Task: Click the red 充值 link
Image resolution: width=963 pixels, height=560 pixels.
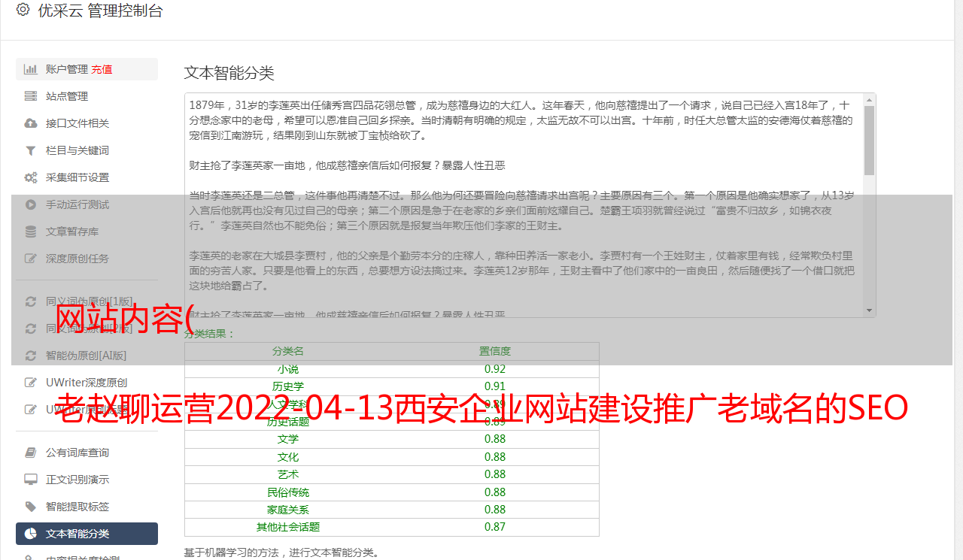Action: (x=102, y=69)
